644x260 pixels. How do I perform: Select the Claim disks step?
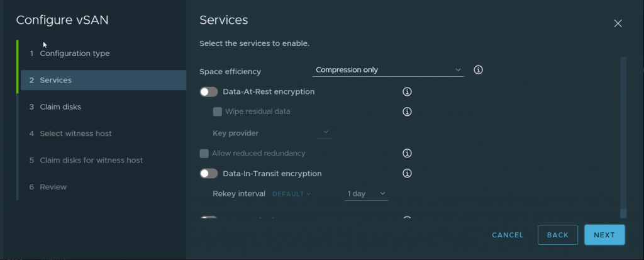pos(60,107)
